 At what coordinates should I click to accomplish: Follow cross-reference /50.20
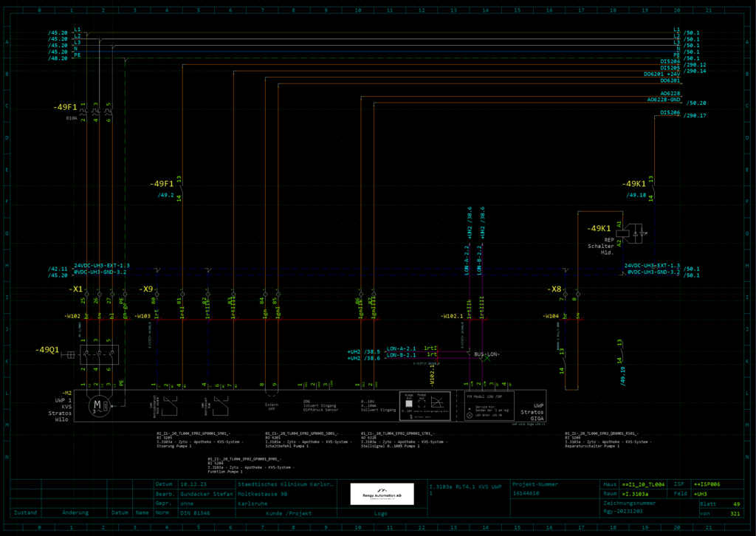point(697,103)
